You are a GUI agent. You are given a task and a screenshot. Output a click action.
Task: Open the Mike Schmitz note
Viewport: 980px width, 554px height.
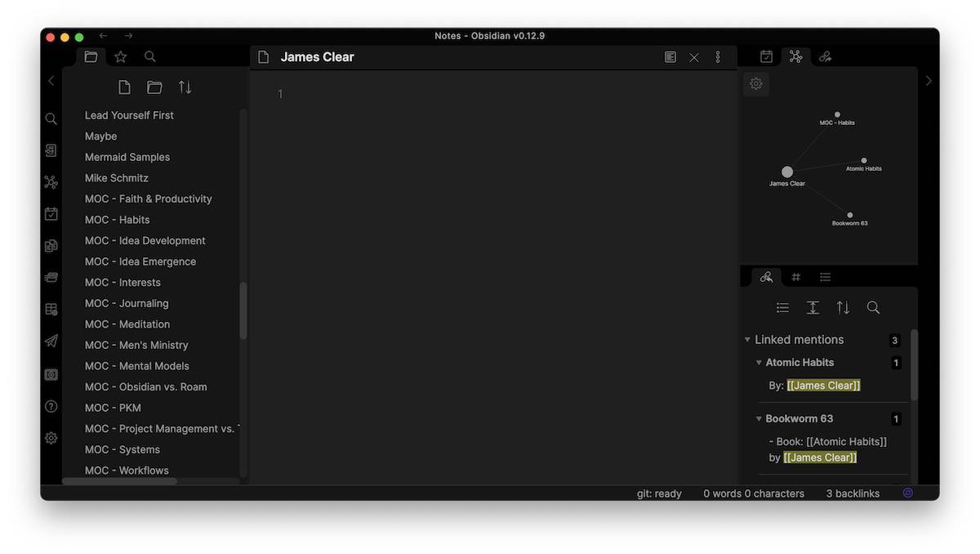(x=117, y=178)
